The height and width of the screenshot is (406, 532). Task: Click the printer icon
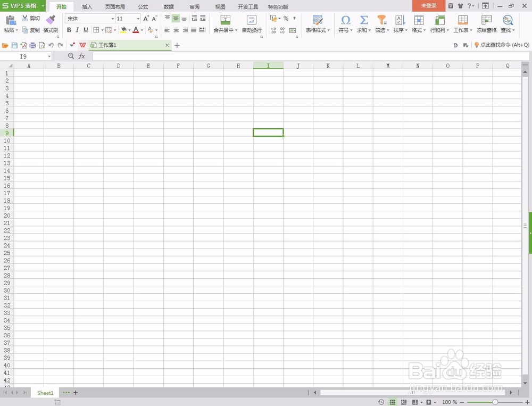coord(32,45)
